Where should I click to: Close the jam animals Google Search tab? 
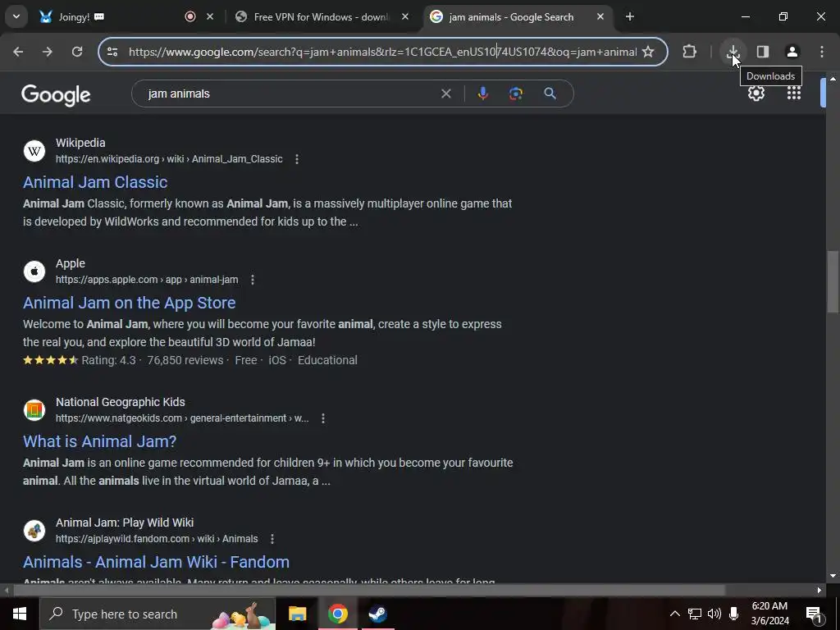tap(600, 16)
